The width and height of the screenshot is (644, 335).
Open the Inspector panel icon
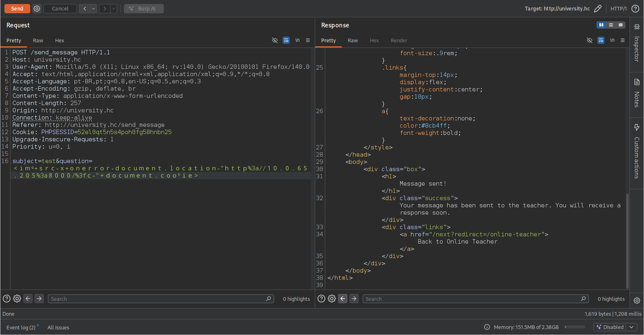(x=637, y=27)
